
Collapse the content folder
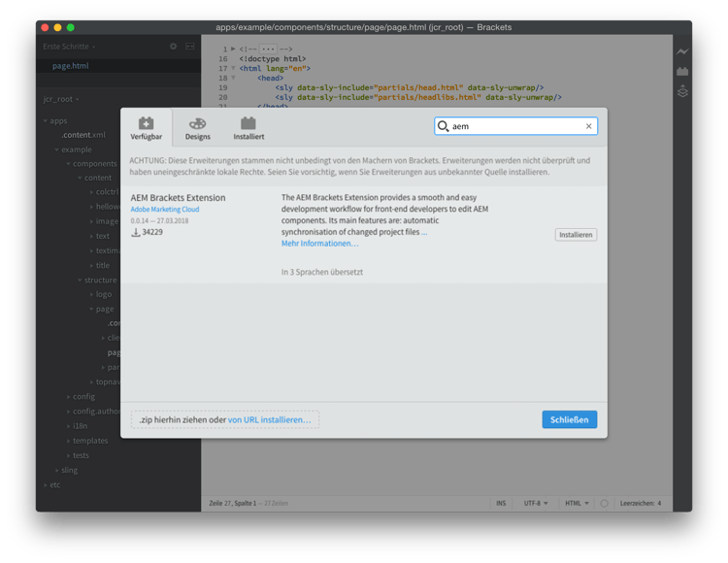click(x=80, y=178)
